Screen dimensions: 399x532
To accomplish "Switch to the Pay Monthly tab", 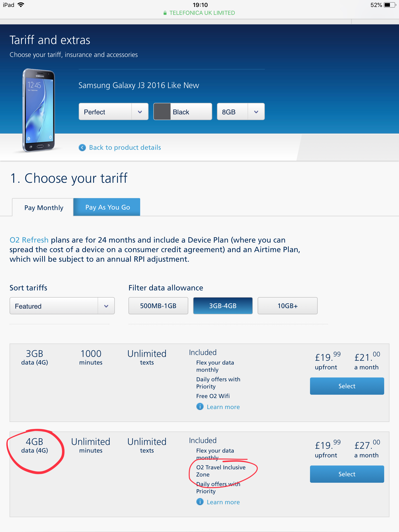I will coord(44,207).
